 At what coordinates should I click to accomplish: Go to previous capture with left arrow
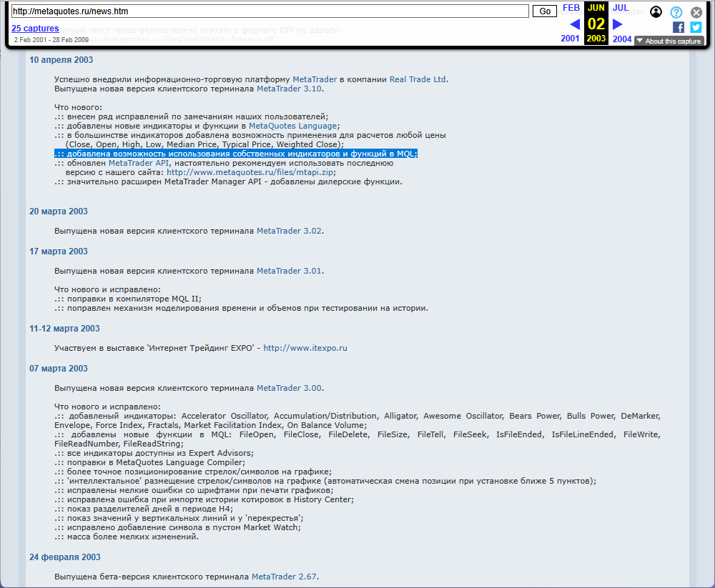[x=575, y=24]
